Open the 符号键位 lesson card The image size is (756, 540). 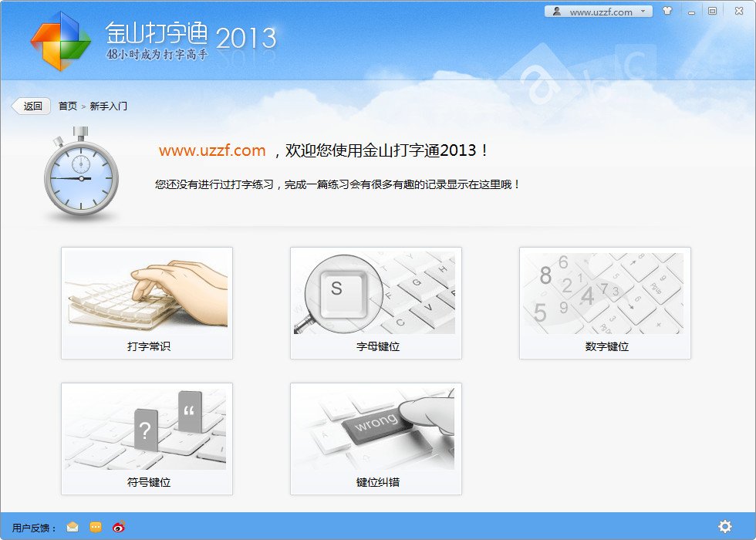pyautogui.click(x=147, y=439)
